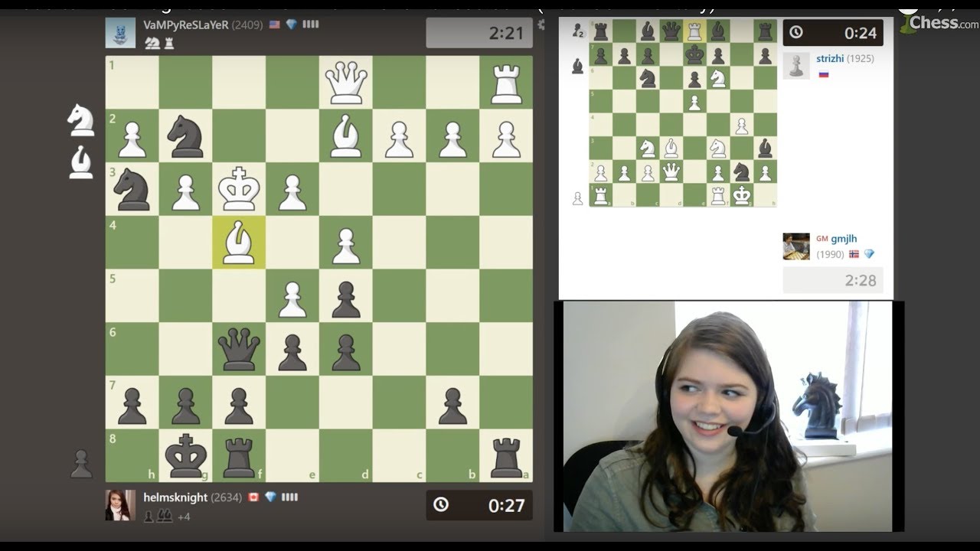Select the white king on f3
This screenshot has height=551, width=980.
pos(239,189)
